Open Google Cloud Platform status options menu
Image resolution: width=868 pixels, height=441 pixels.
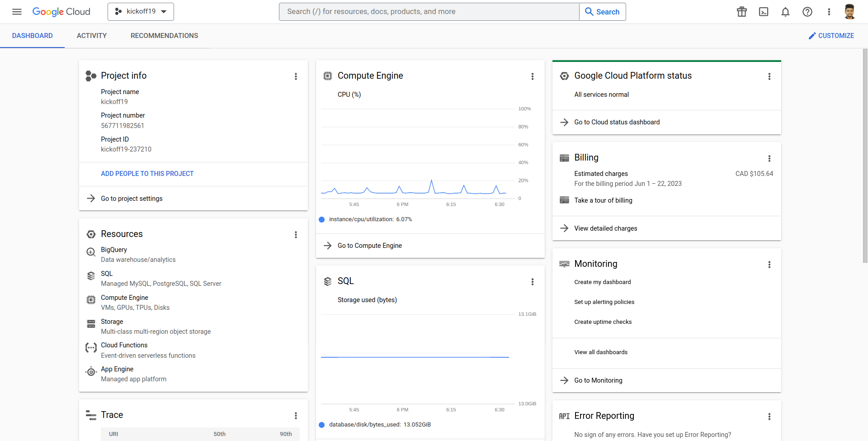[769, 76]
